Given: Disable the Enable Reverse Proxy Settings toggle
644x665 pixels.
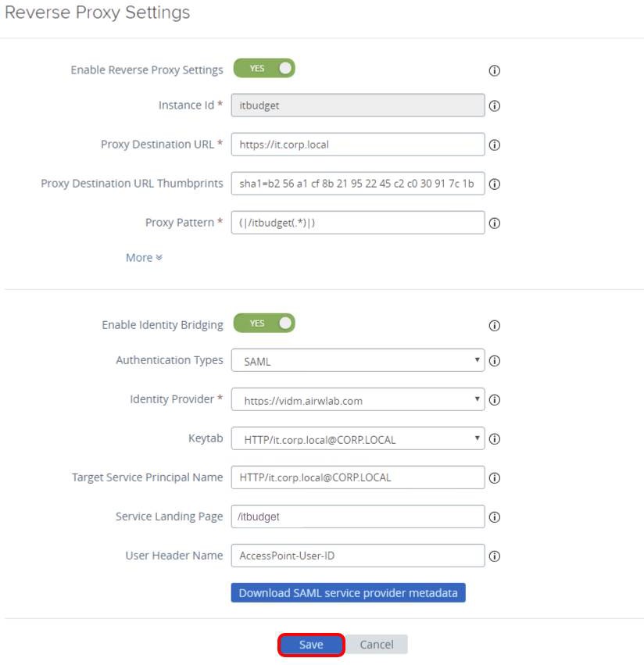Looking at the screenshot, I should pyautogui.click(x=264, y=68).
